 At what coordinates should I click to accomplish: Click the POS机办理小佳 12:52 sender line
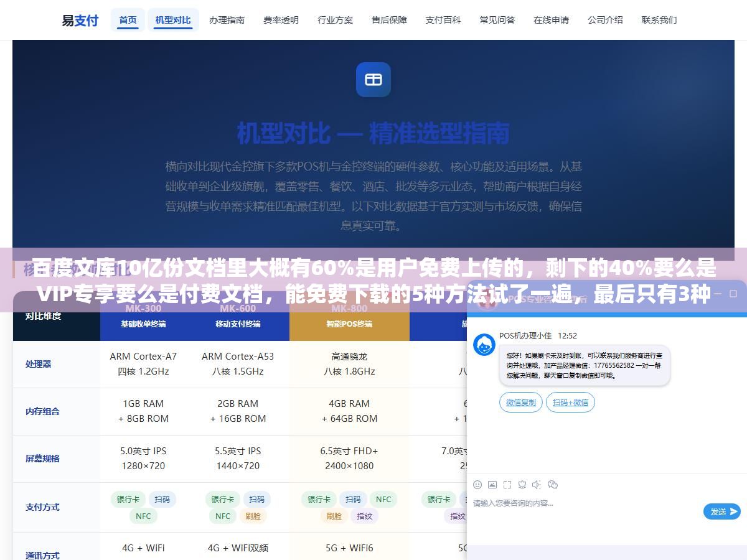538,335
